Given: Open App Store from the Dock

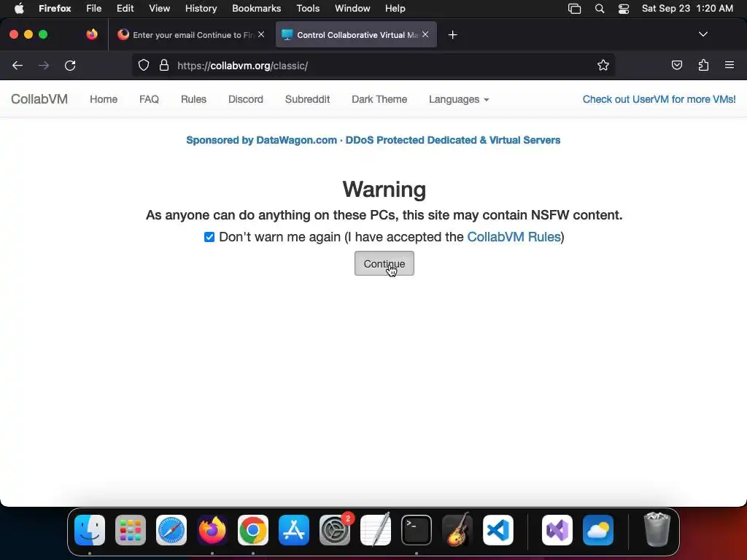Looking at the screenshot, I should (x=294, y=530).
